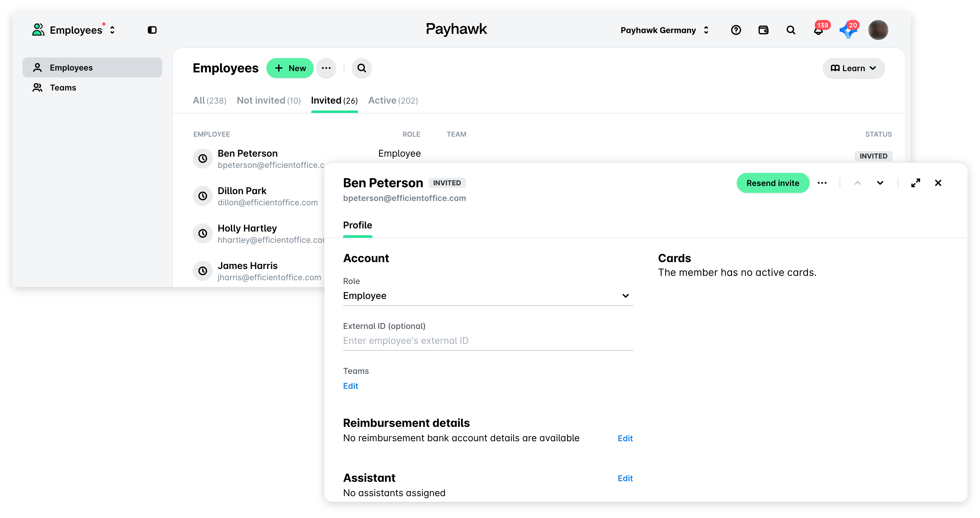Open more options beside Resend invite
This screenshot has width=980, height=518.
(x=822, y=183)
